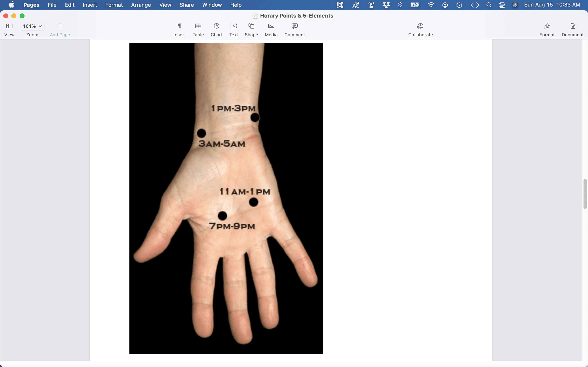Open the Shape picker
Viewport: 588px width, 367px height.
pyautogui.click(x=251, y=26)
